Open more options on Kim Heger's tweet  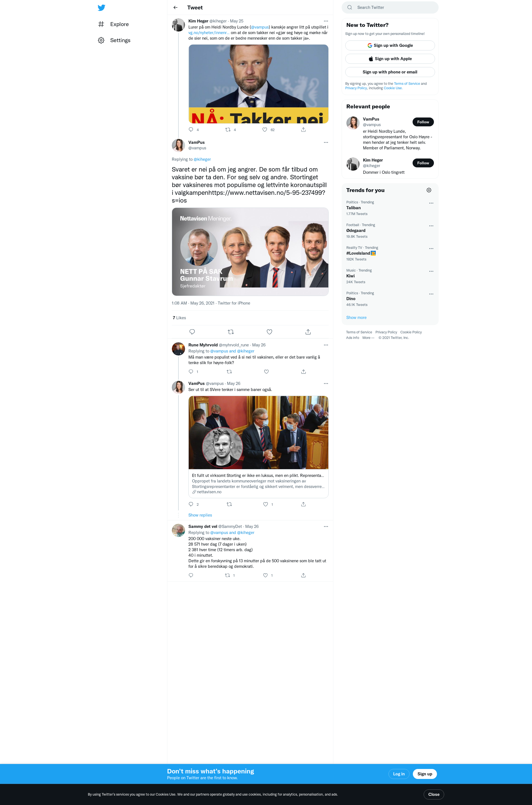(326, 21)
